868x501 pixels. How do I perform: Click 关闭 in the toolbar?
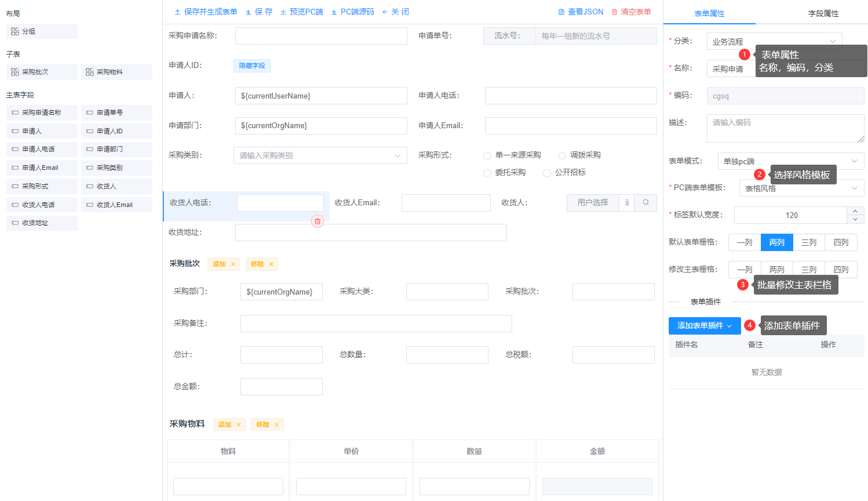point(396,12)
